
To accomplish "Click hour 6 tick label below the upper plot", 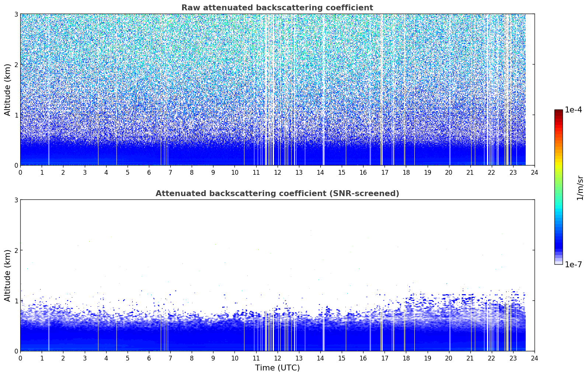I will [149, 172].
